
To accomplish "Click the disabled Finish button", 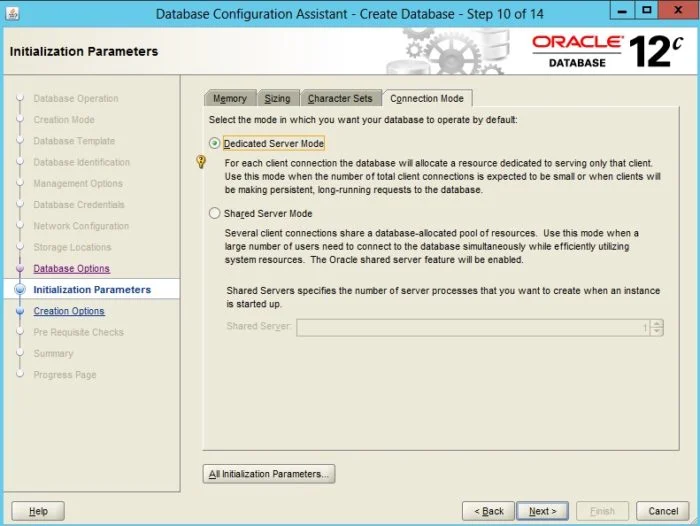I will (x=602, y=511).
